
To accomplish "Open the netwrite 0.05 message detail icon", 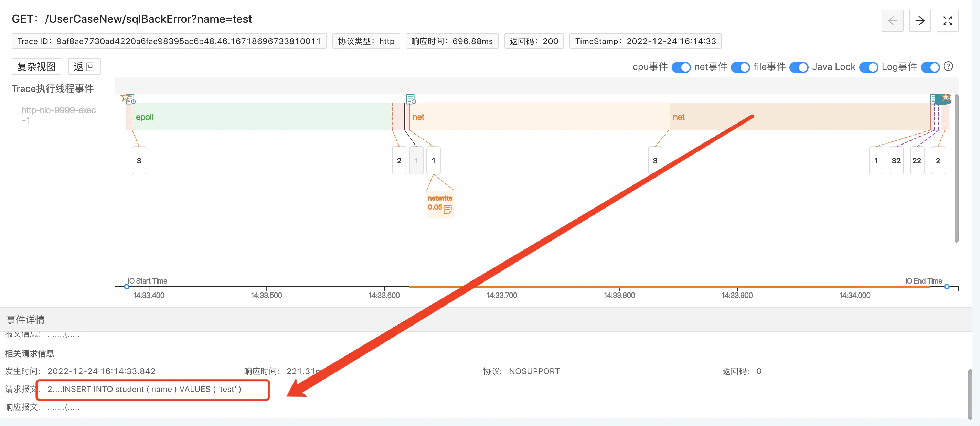I will click(x=448, y=209).
